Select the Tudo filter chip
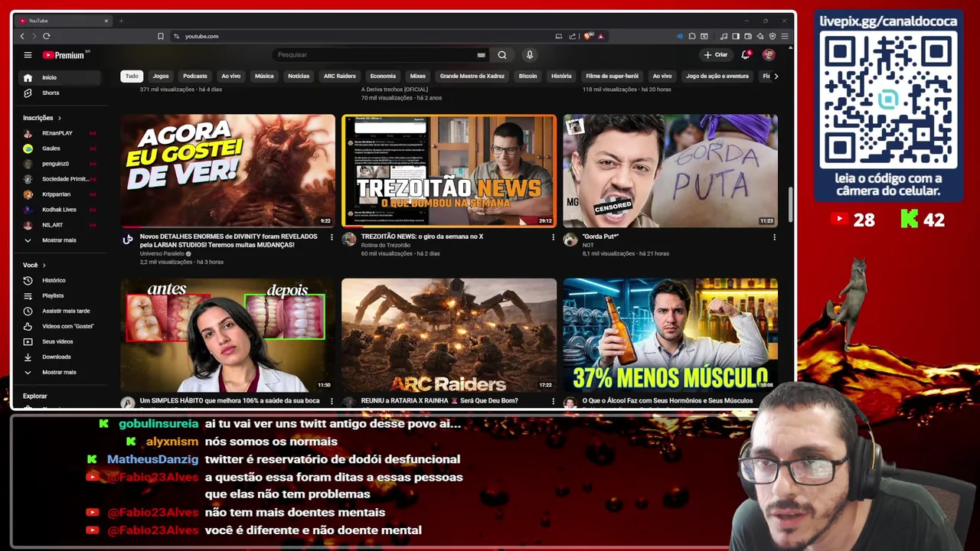The width and height of the screenshot is (980, 551). (132, 76)
